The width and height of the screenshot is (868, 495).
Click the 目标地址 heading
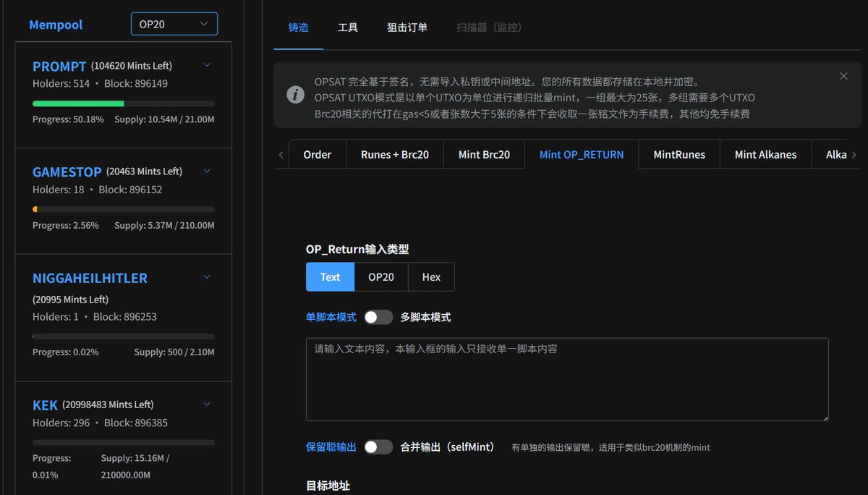click(328, 486)
